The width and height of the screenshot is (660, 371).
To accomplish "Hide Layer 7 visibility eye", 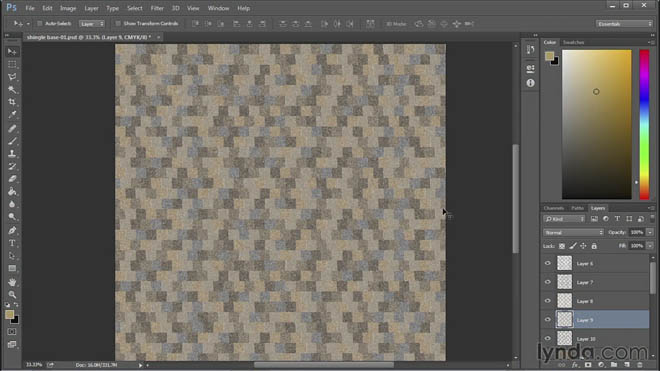I will 548,282.
